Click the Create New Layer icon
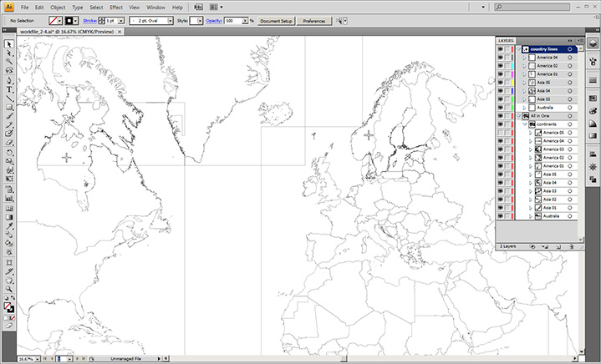Screen dimensions: 601x364 tap(558, 247)
